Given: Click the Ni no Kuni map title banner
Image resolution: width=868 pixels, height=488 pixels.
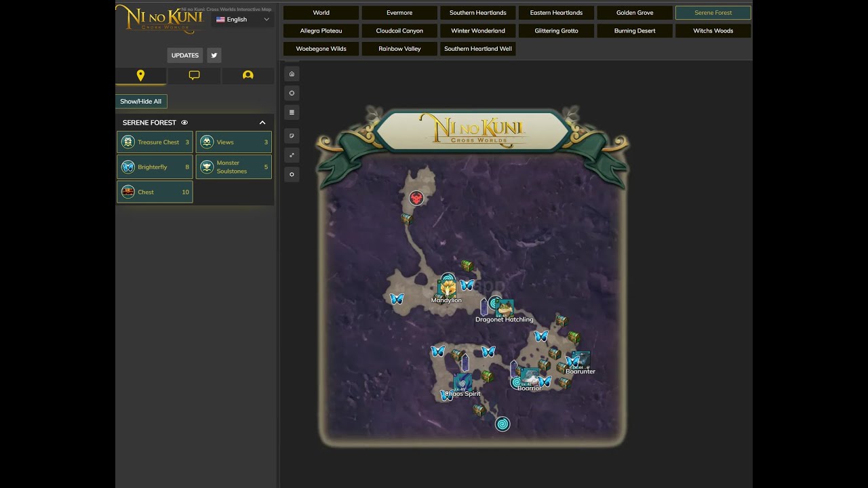Looking at the screenshot, I should pos(473,130).
